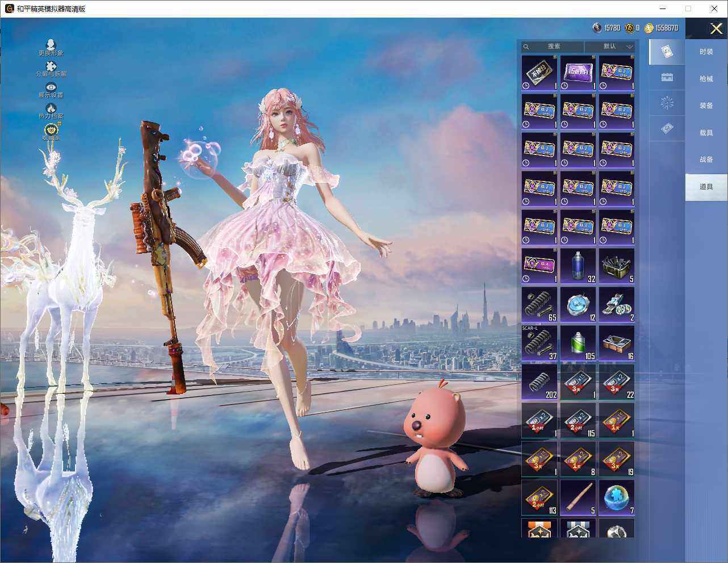Select the silver 3天 card with quantity 22
This screenshot has height=563, width=728.
pos(617,382)
